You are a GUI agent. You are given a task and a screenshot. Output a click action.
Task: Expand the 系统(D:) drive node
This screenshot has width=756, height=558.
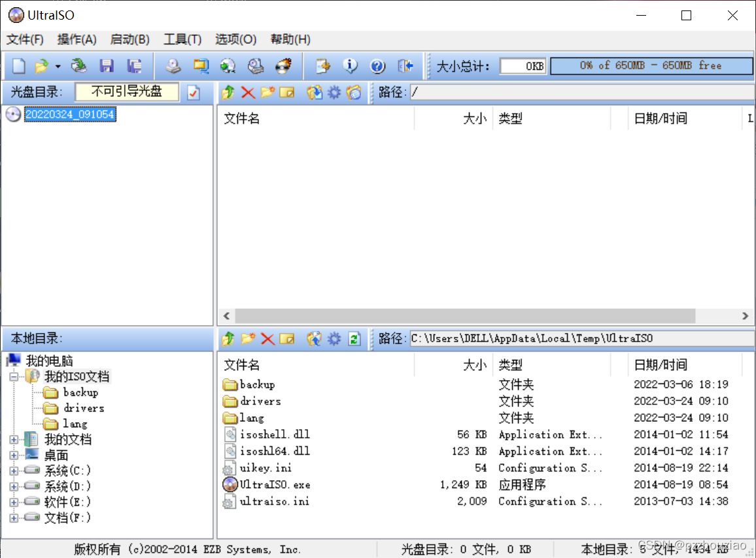14,486
